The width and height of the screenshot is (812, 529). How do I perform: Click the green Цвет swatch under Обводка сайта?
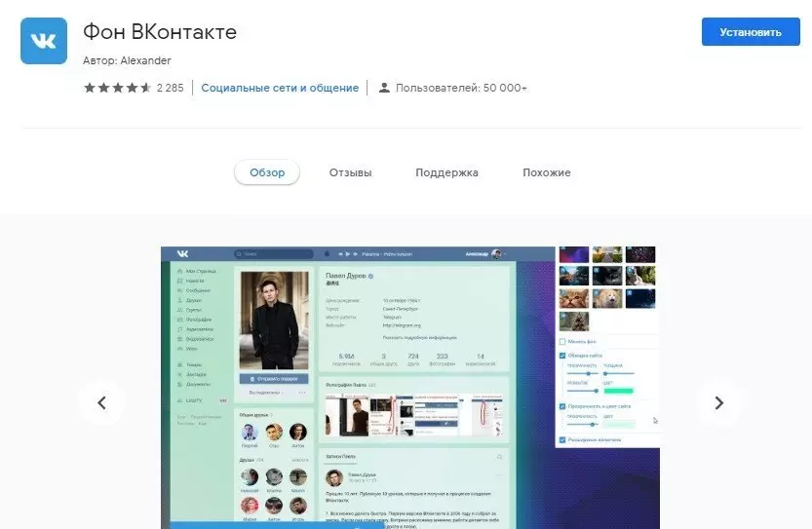click(x=618, y=391)
